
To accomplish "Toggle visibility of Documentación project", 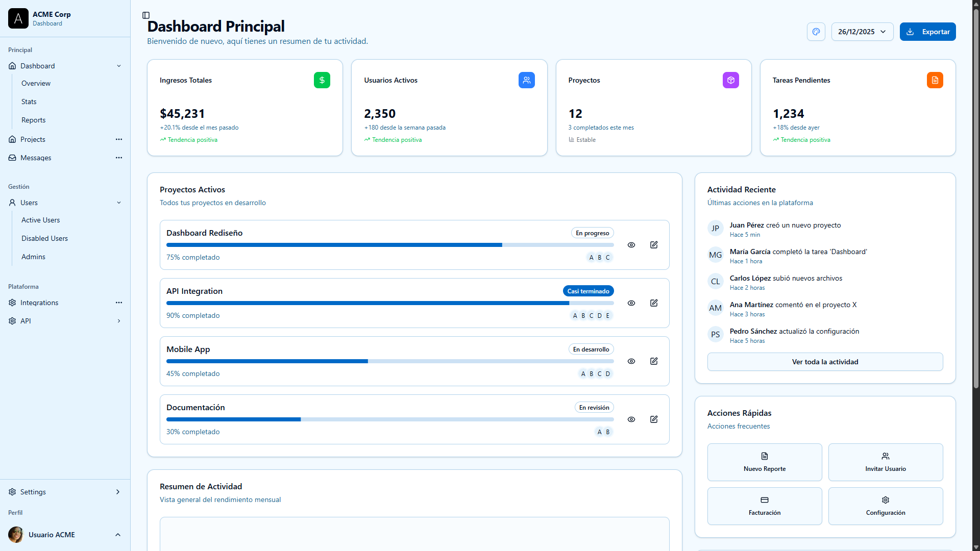I will click(631, 419).
